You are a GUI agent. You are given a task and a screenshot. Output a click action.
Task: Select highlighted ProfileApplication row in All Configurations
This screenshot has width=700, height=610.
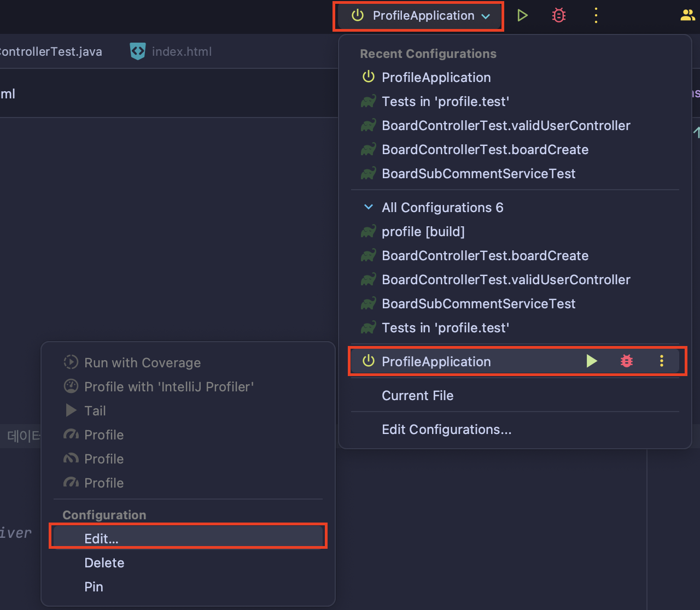tap(515, 361)
